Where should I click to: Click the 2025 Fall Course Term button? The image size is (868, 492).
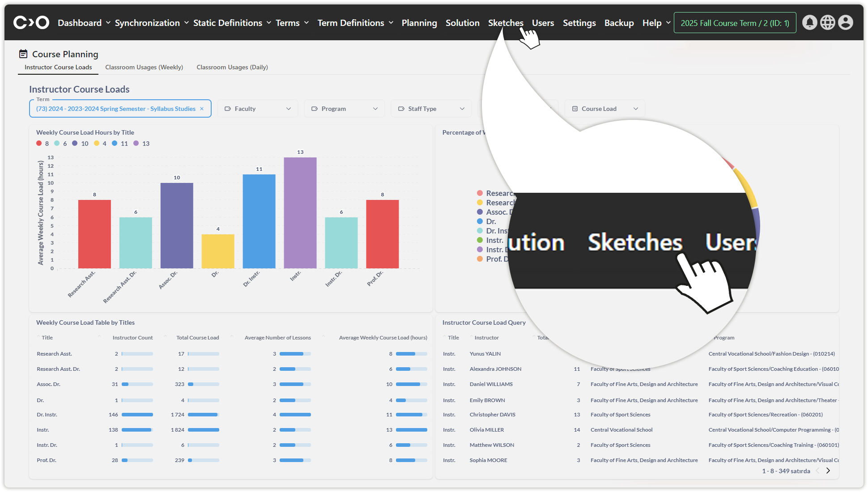pyautogui.click(x=735, y=23)
